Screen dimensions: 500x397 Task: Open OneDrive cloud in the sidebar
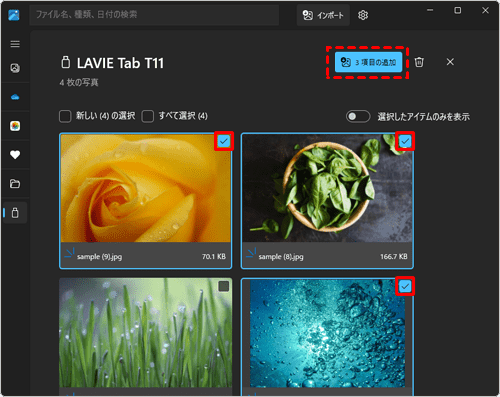click(15, 97)
